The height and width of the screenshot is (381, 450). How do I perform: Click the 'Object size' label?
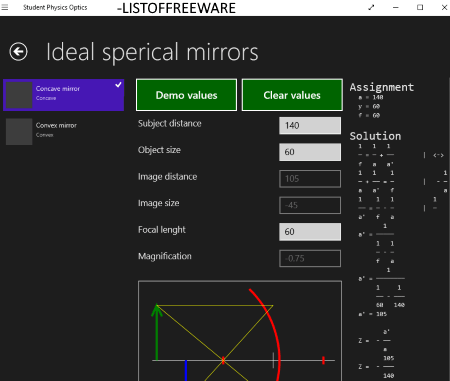[159, 150]
